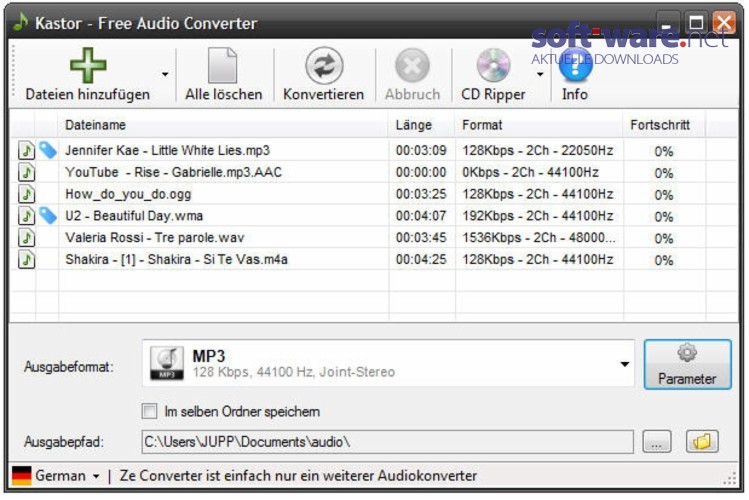Open the CD Ripper disc icon
749x500 pixels.
[x=493, y=65]
